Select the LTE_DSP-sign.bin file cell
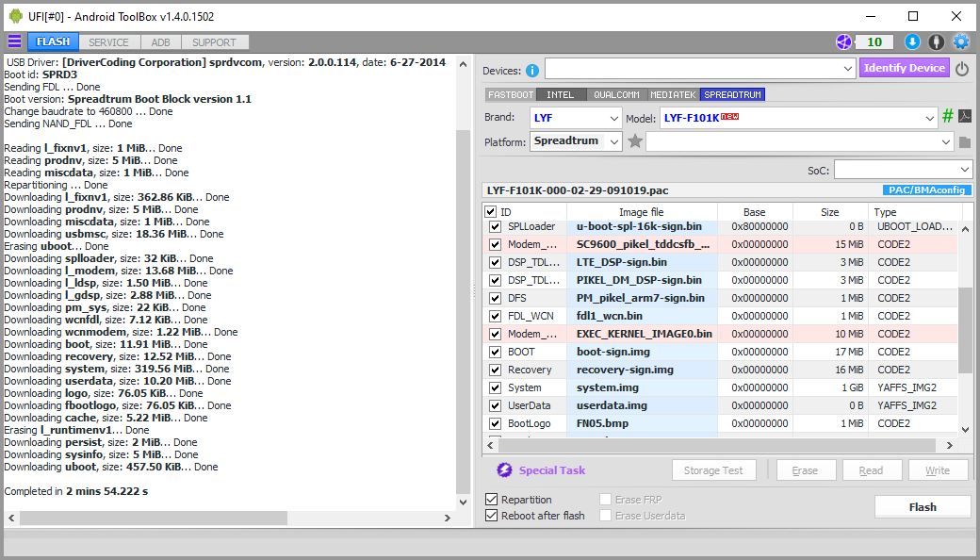 [x=643, y=262]
